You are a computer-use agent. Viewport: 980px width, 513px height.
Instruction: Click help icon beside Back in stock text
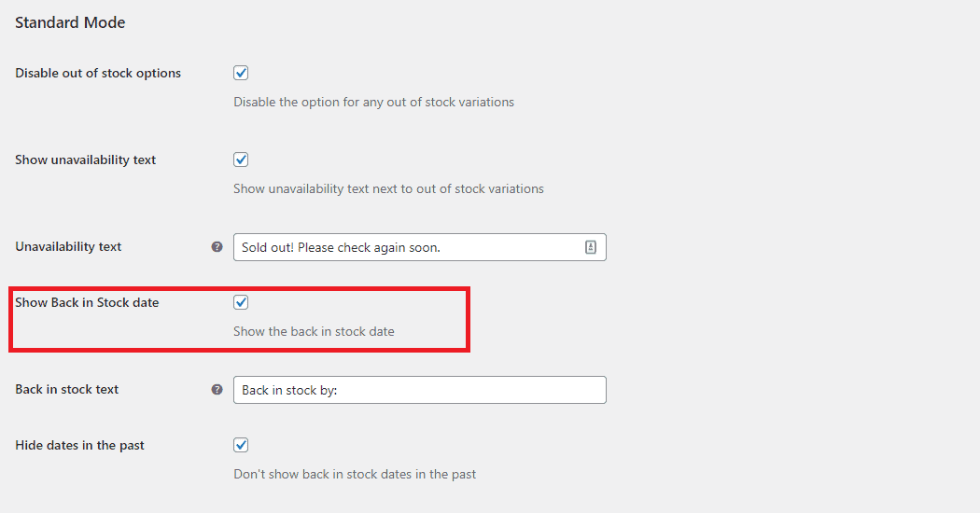point(217,390)
